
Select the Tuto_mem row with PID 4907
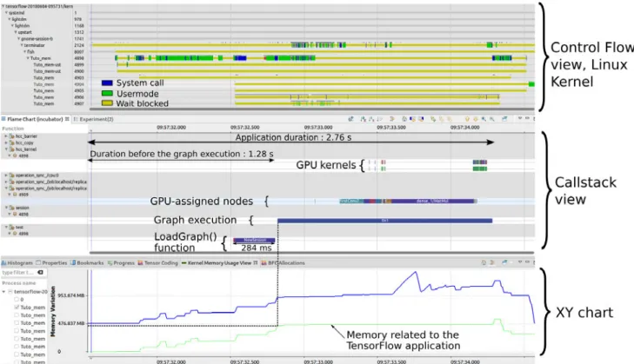(x=43, y=104)
